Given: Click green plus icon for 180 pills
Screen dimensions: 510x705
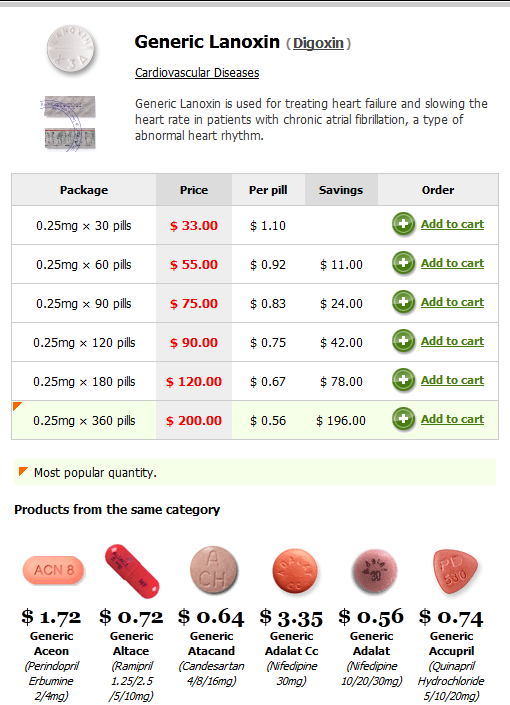Looking at the screenshot, I should coord(403,380).
